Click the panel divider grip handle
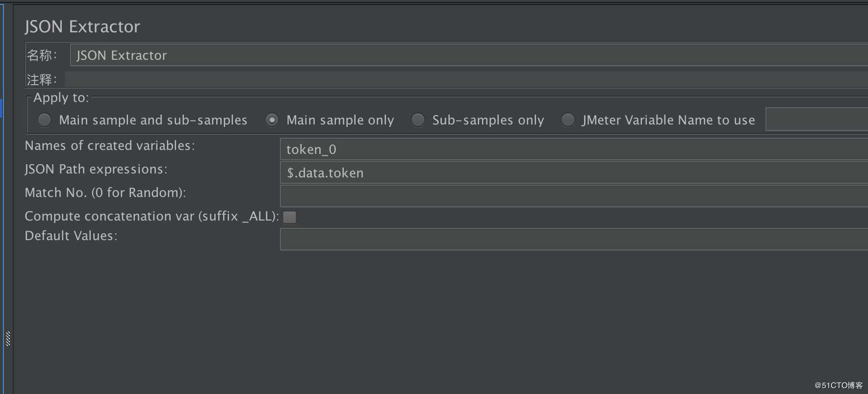Screen dimensions: 868x394 coord(8,339)
